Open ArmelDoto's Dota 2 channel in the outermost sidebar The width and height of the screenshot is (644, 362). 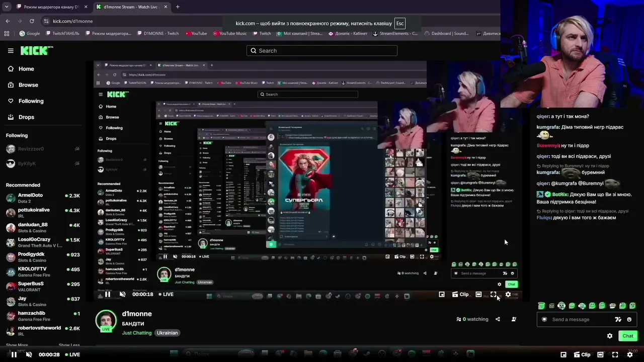pyautogui.click(x=43, y=198)
